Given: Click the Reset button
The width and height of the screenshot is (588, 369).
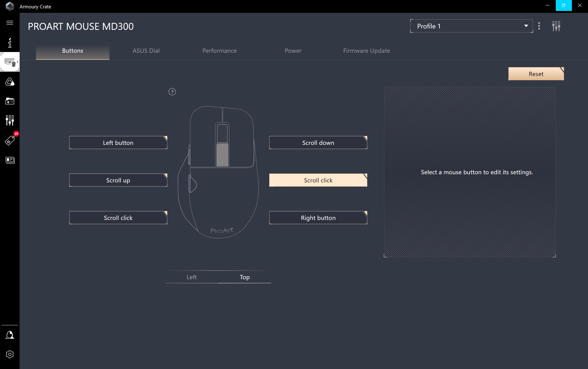Looking at the screenshot, I should (x=536, y=74).
